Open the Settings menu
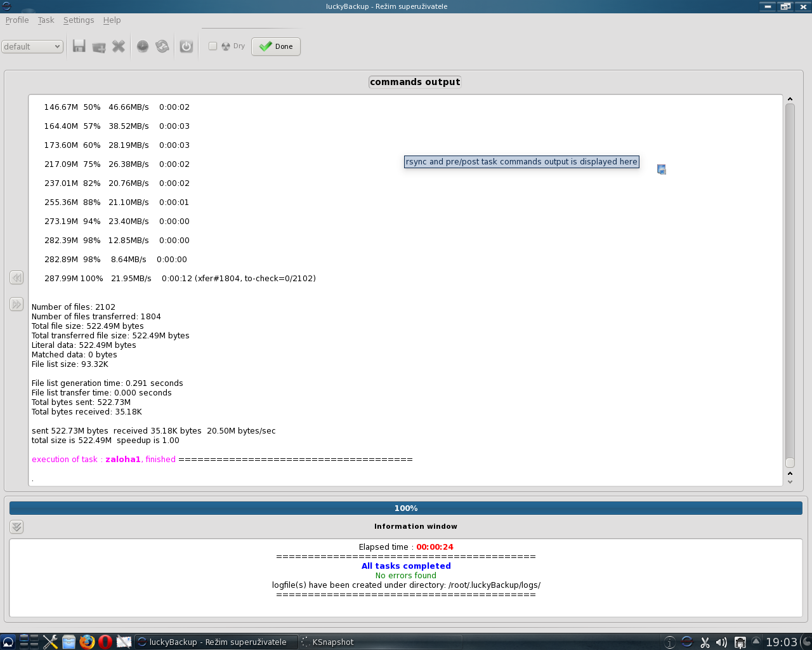The width and height of the screenshot is (812, 650). [79, 20]
